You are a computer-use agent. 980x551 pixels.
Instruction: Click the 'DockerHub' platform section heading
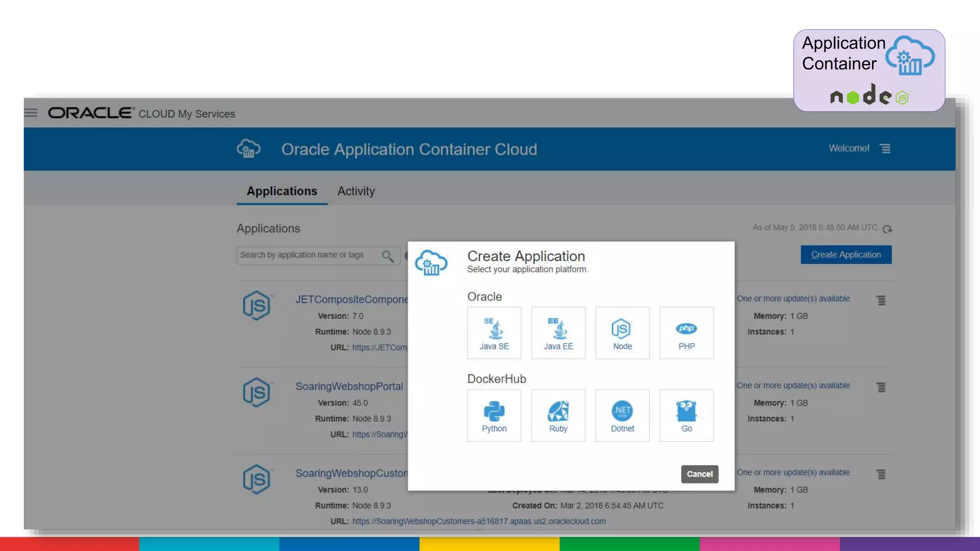point(497,379)
